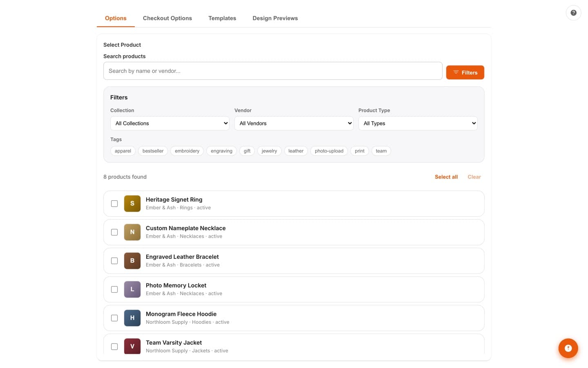Viewport: 588px width, 368px height.
Task: Click the '8 products found' count text
Action: pos(125,177)
